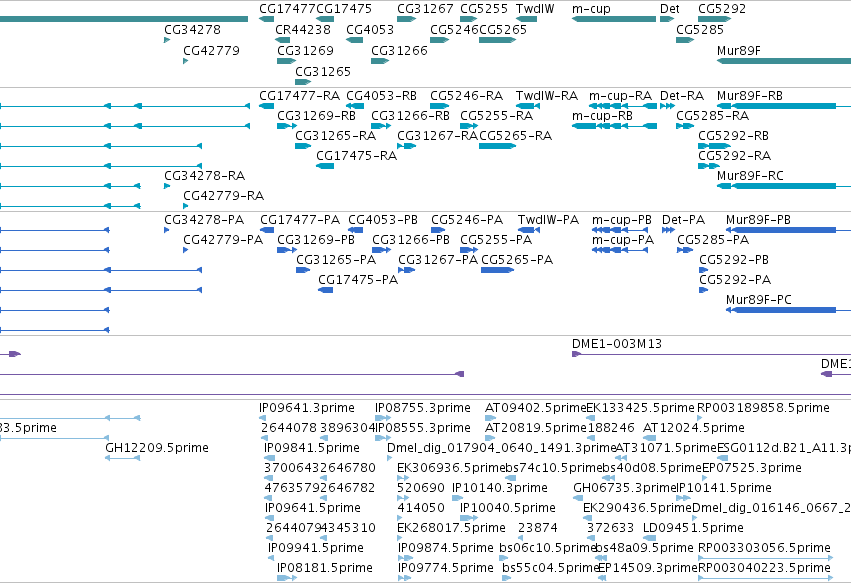Select EST IP09841.5prime
Viewport: 851px width, 583px height.
pos(269,458)
